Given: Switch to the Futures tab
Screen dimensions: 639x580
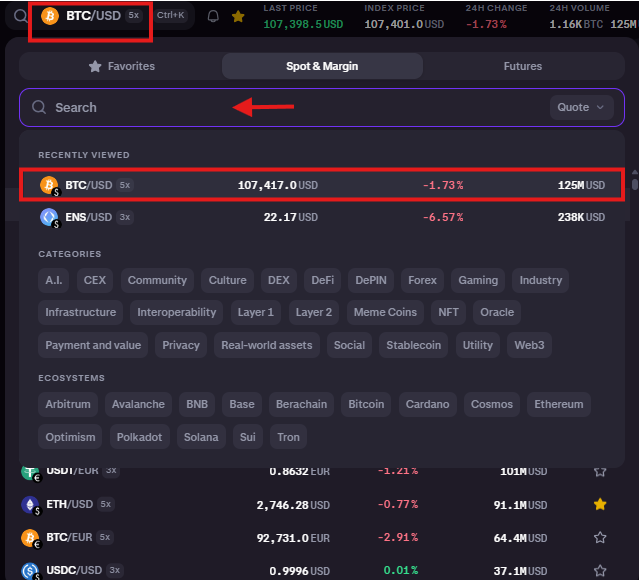Looking at the screenshot, I should tap(523, 66).
